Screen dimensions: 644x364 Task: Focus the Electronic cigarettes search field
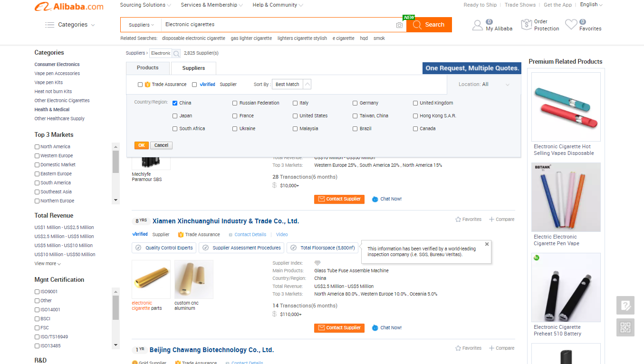point(278,25)
